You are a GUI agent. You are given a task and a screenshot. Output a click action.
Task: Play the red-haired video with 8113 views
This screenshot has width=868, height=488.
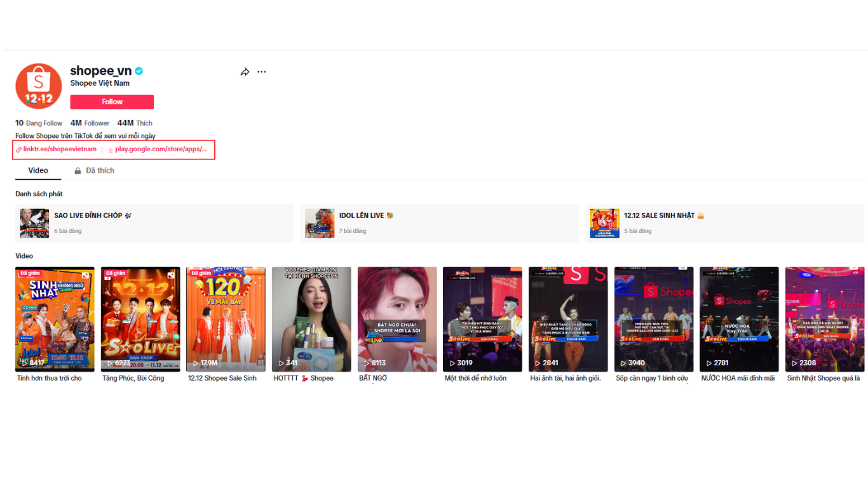point(397,319)
